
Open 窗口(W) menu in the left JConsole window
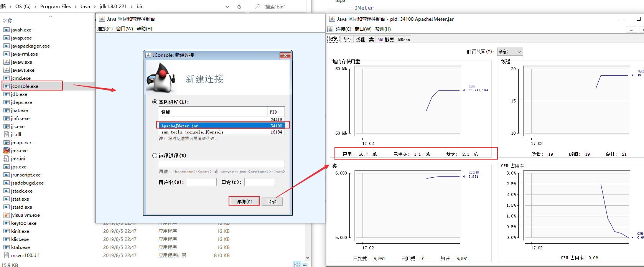click(x=125, y=29)
